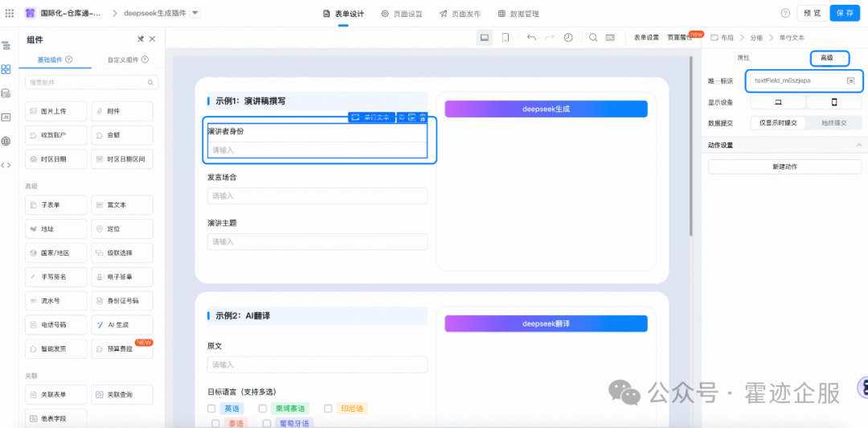Click the 保存 button
868x428 pixels.
tap(845, 14)
